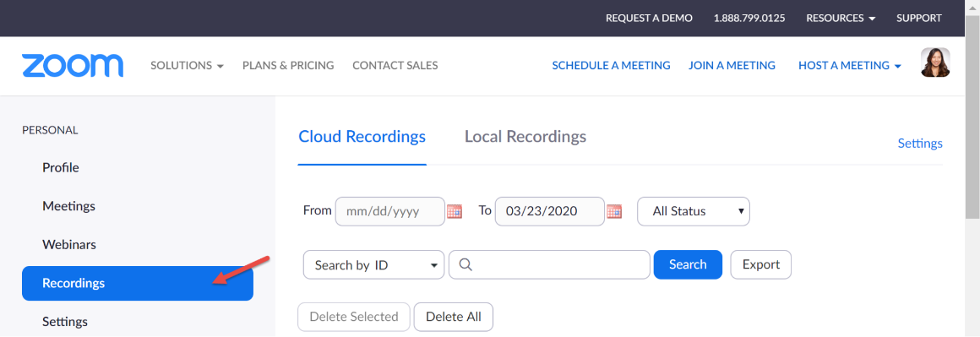Focus the From date input field
Viewport: 980px width, 337px height.
tap(390, 211)
